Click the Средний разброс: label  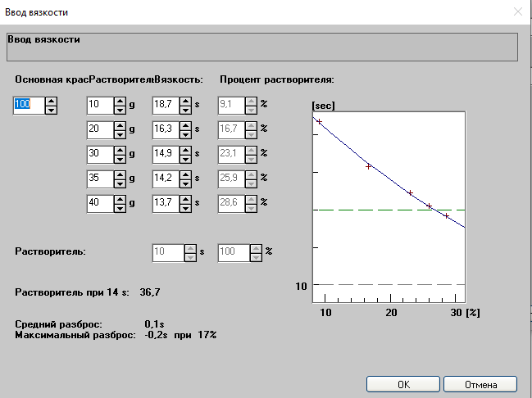click(58, 324)
